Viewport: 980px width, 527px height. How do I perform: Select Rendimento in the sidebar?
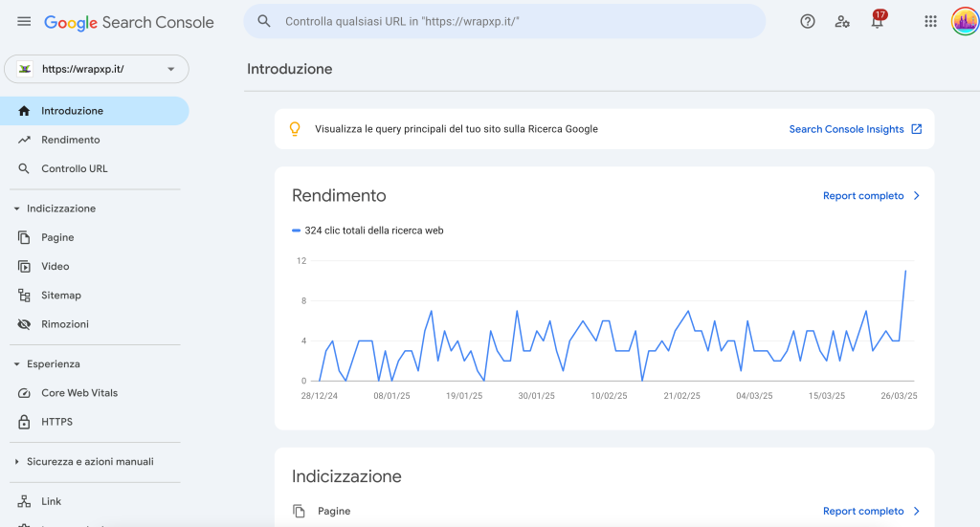(70, 140)
